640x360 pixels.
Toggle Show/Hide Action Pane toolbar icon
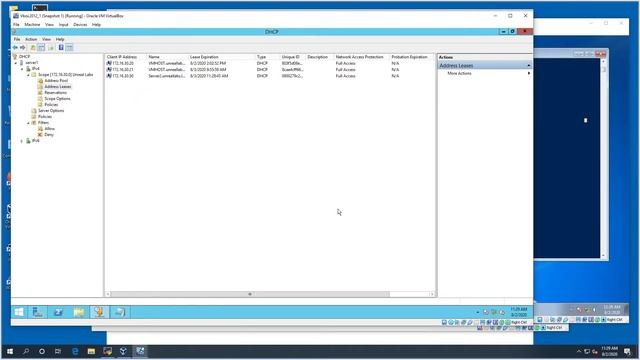click(69, 48)
